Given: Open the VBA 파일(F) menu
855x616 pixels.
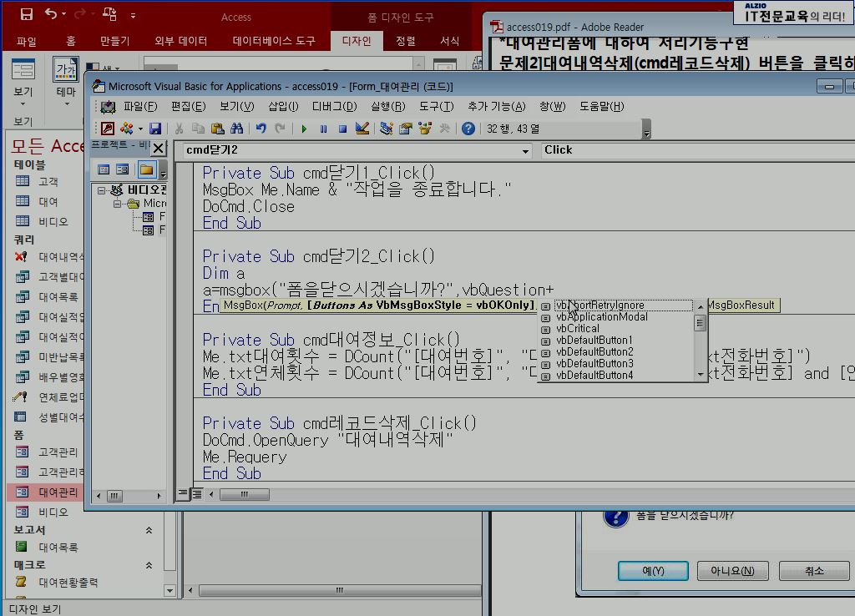Looking at the screenshot, I should pos(140,106).
